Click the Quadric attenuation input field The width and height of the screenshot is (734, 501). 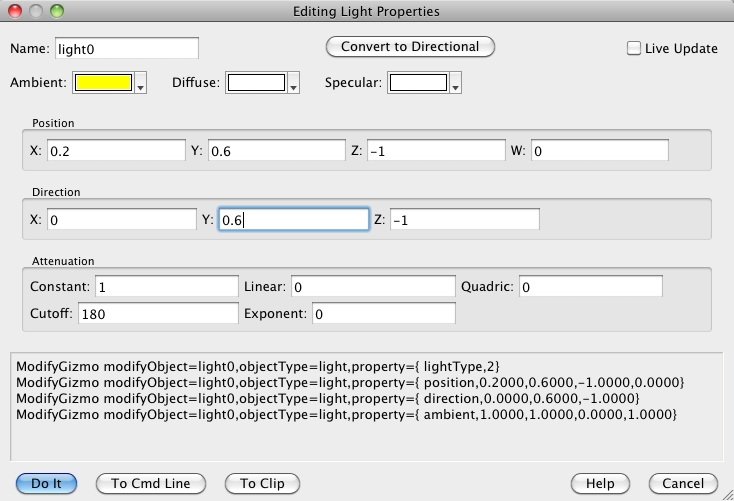coord(590,287)
